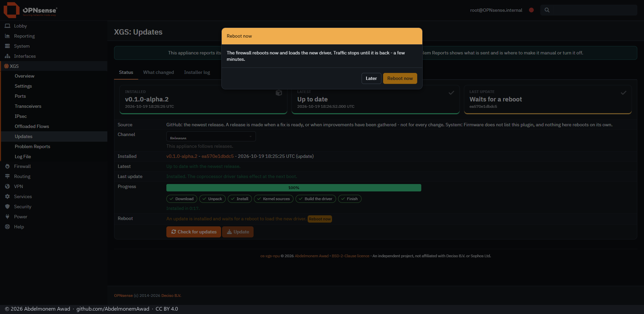The width and height of the screenshot is (644, 314).
Task: Expand the Services menu section
Action: [x=54, y=196]
